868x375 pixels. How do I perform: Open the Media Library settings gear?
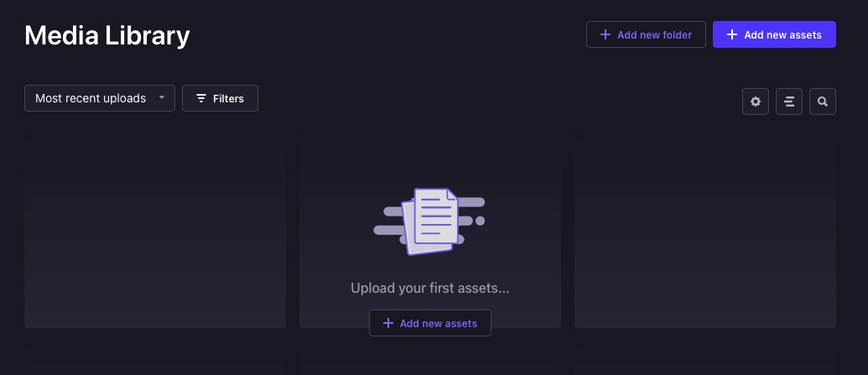pos(756,102)
